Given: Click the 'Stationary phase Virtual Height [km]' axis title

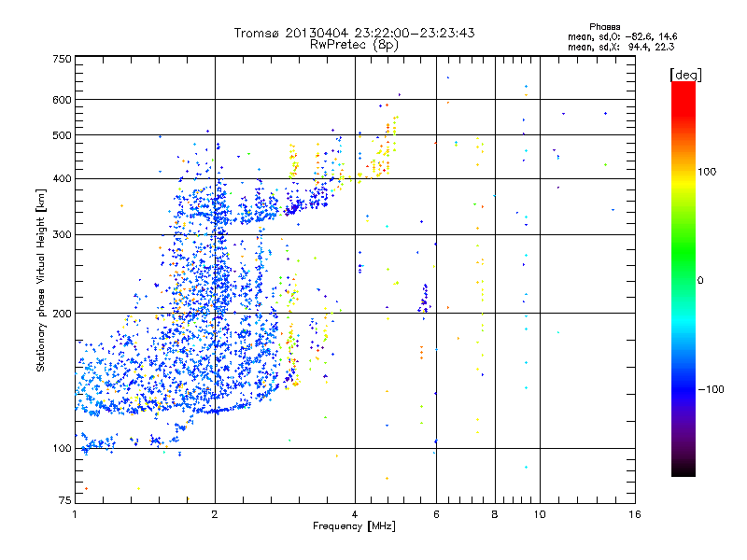Looking at the screenshot, I should click(x=41, y=280).
